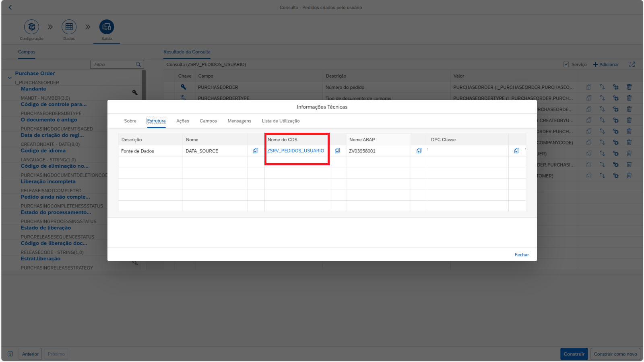Open the Lista de Utilização tab

point(281,121)
